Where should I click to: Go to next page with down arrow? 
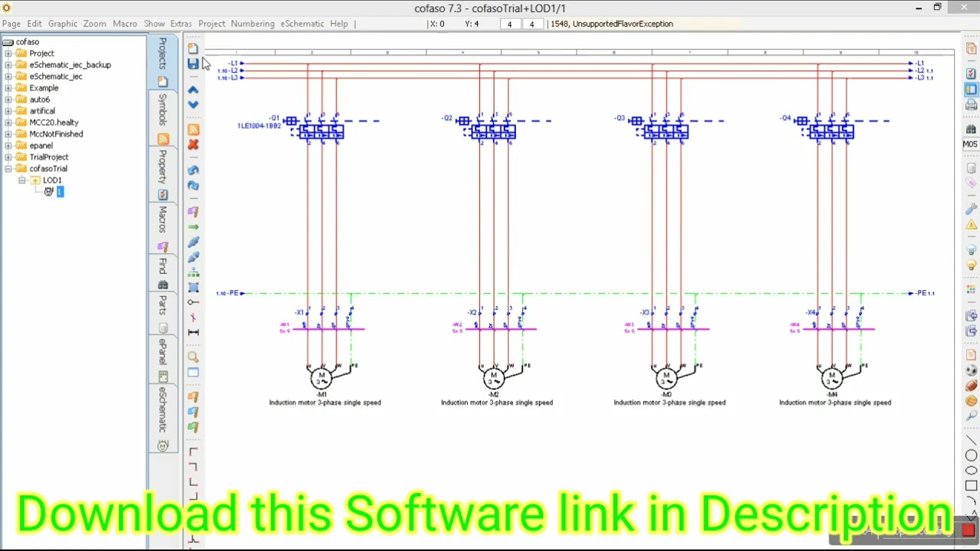tap(193, 105)
